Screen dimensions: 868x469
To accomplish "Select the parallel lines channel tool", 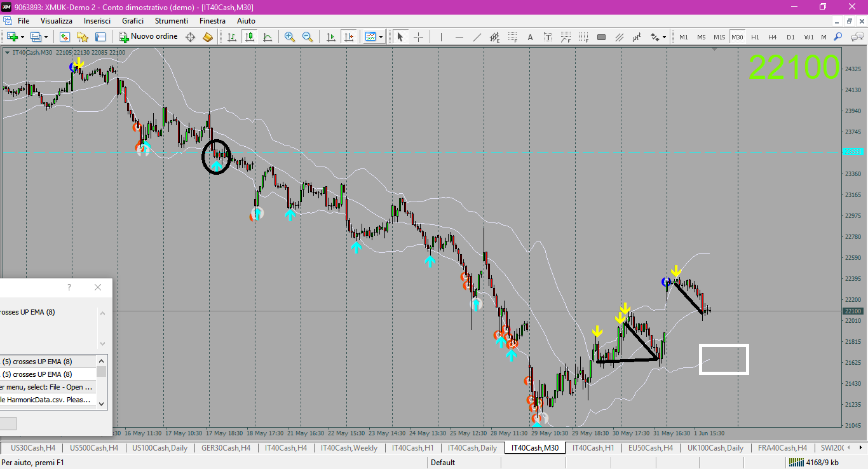I will point(620,37).
